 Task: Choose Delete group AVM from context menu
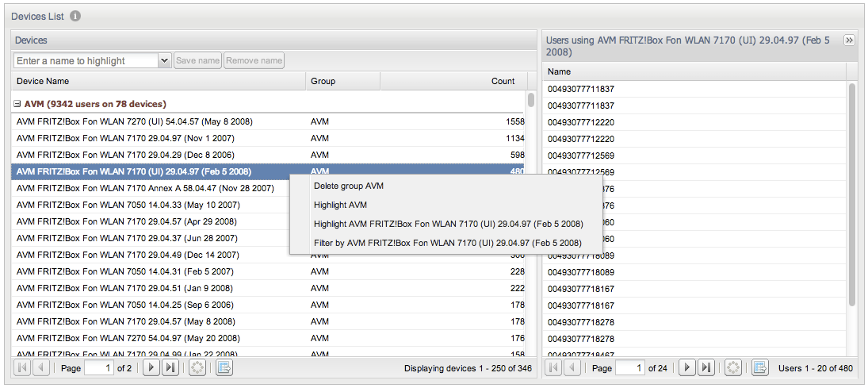[348, 186]
